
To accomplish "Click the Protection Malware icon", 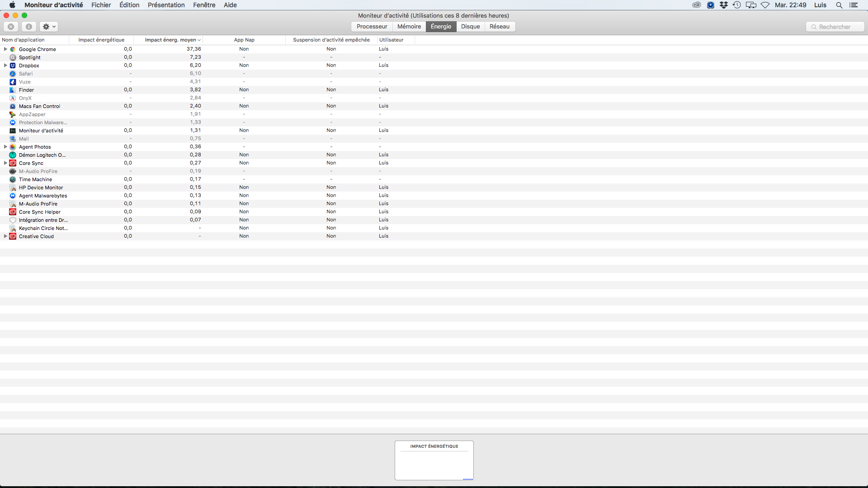I will pos(13,122).
